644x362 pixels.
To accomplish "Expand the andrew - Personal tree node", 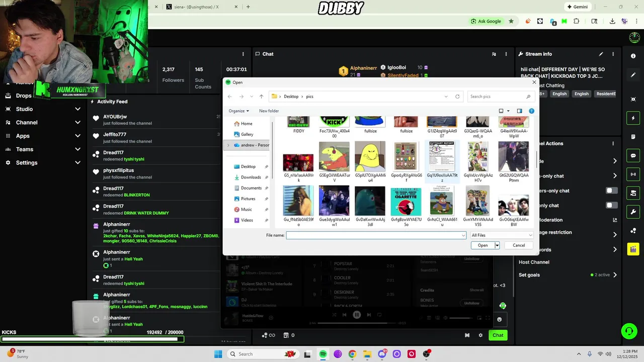I will [228, 145].
